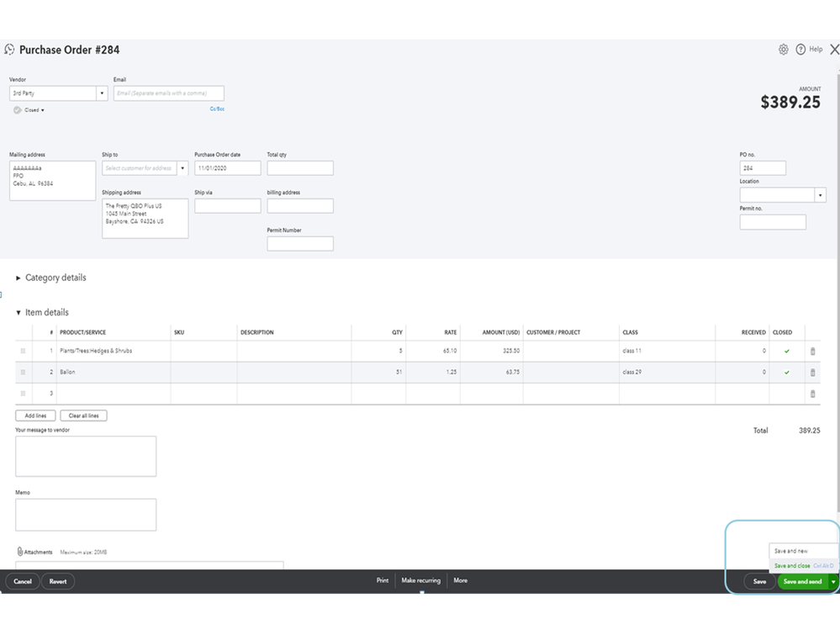Image resolution: width=840 pixels, height=630 pixels.
Task: Toggle the green Closed checkmark on line 1
Action: (786, 351)
